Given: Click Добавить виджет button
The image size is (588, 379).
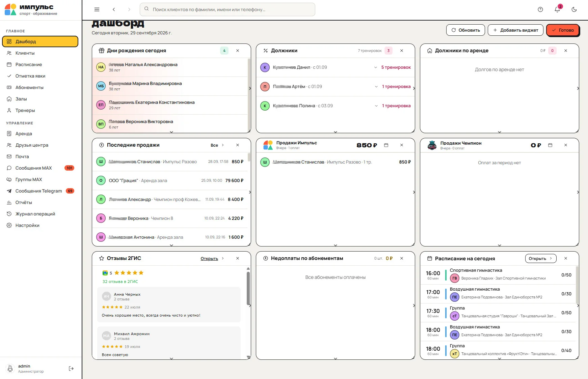Looking at the screenshot, I should tap(515, 30).
